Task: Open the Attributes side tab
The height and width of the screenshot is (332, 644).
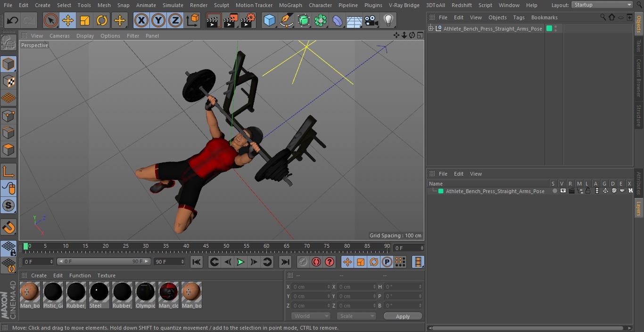Action: pos(639,183)
